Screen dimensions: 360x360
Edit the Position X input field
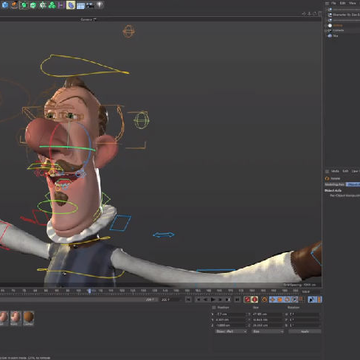point(231,314)
